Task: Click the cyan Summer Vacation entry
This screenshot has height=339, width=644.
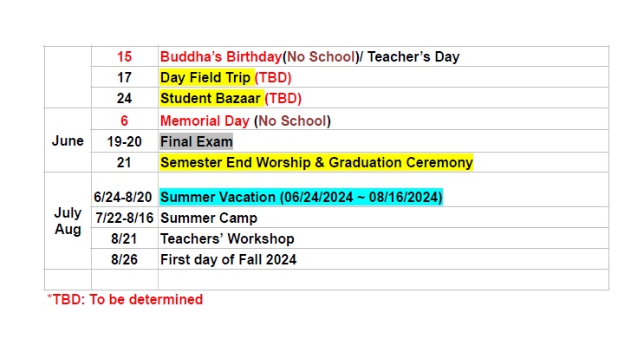Action: (302, 197)
